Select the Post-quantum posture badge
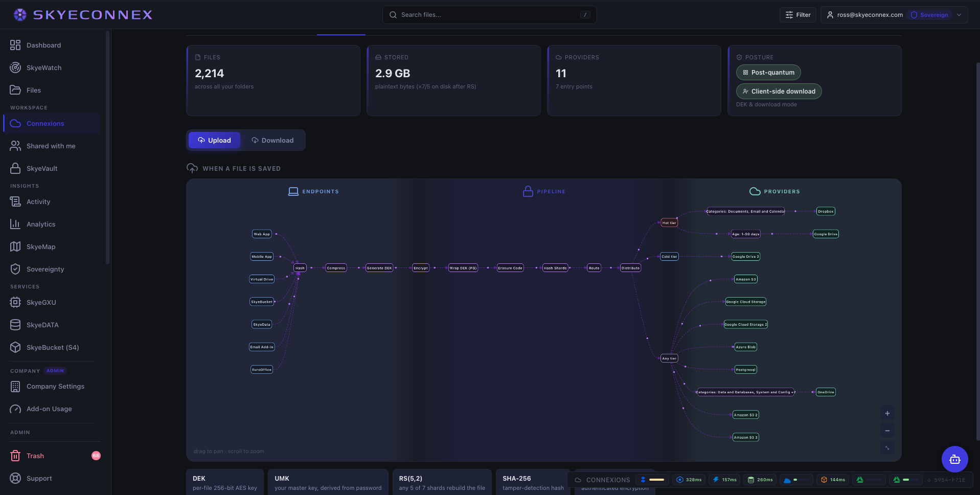 [768, 73]
